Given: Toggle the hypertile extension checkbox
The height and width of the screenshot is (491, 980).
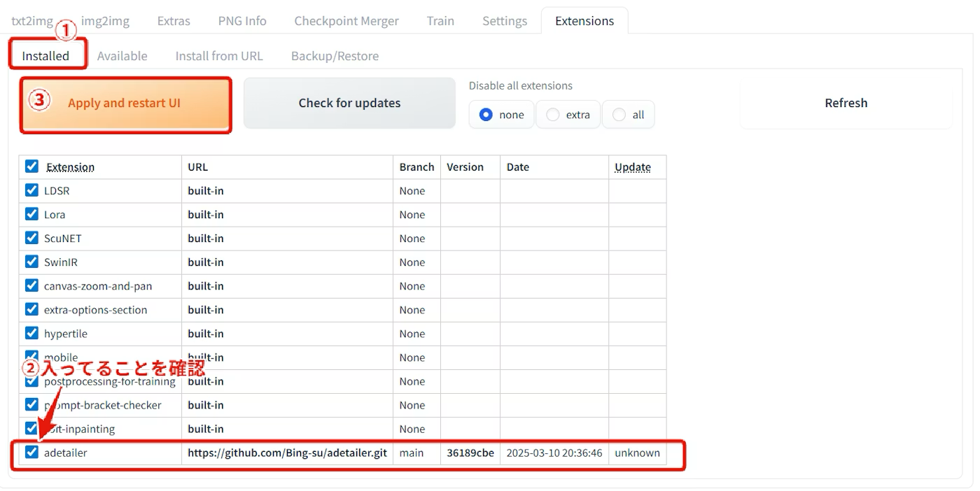Looking at the screenshot, I should click(31, 333).
